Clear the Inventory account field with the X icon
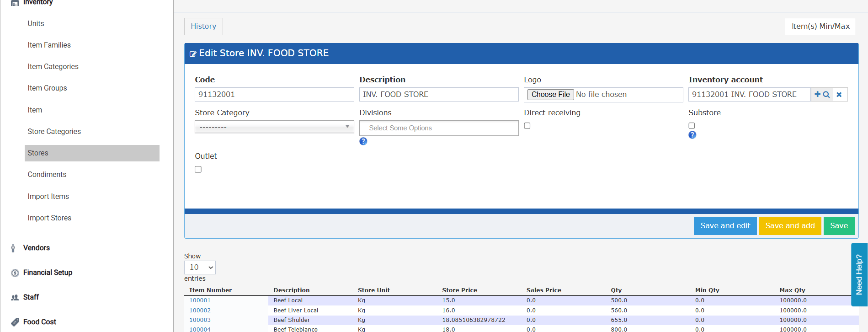This screenshot has width=868, height=332. (840, 95)
